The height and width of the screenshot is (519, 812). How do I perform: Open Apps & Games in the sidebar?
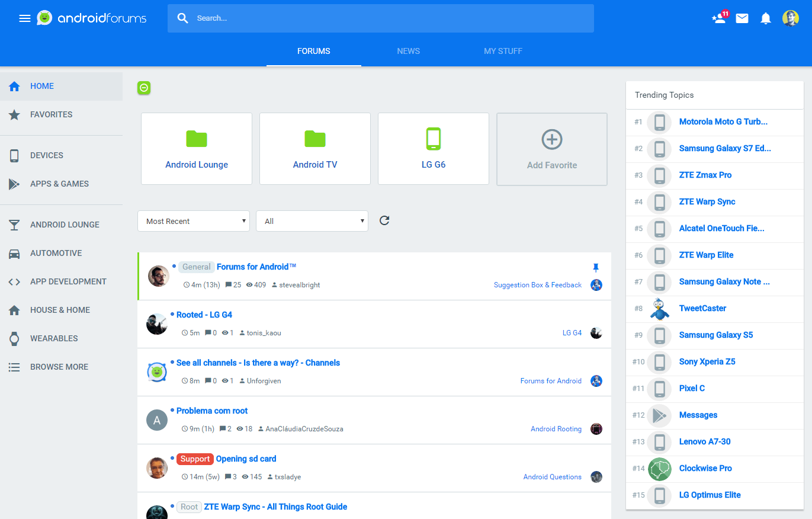click(62, 184)
